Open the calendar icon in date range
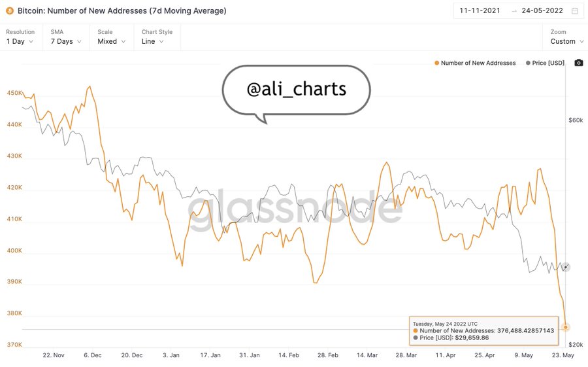This screenshot has width=588, height=367. pyautogui.click(x=574, y=11)
